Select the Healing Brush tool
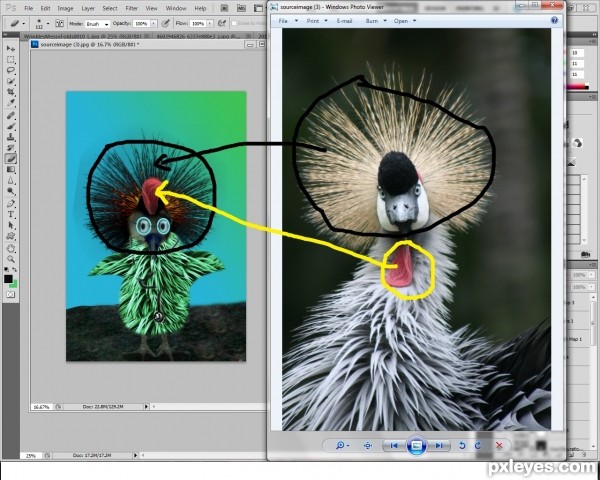 (x=11, y=115)
